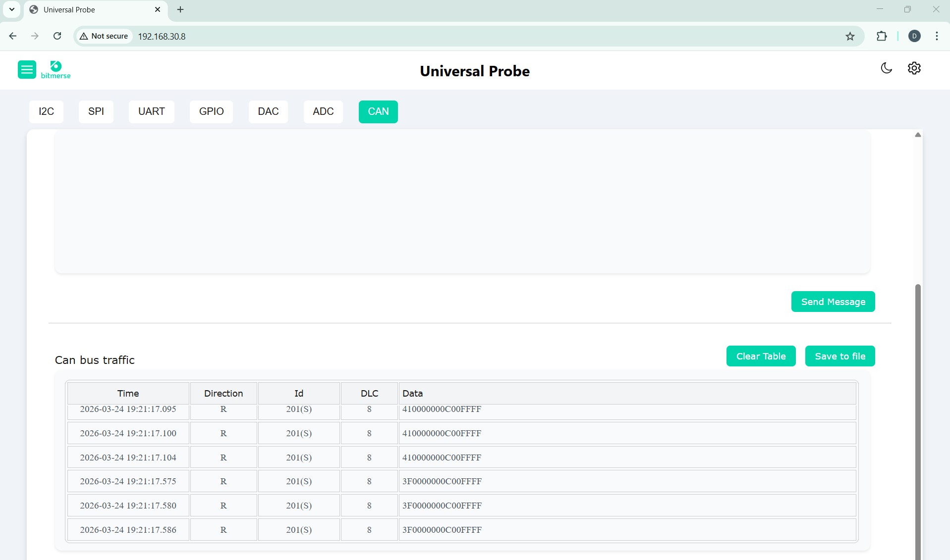Open the tab search chevron dropdown
This screenshot has width=950, height=560.
11,9
